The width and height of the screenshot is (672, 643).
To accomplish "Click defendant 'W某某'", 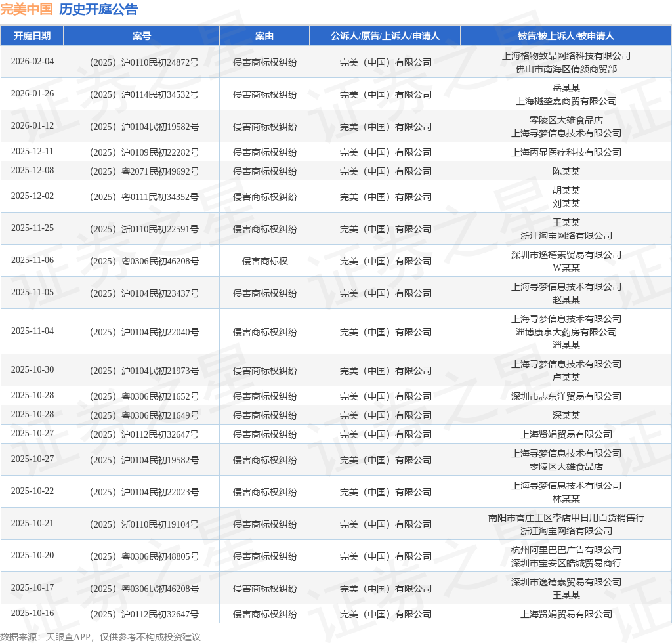I will click(566, 268).
